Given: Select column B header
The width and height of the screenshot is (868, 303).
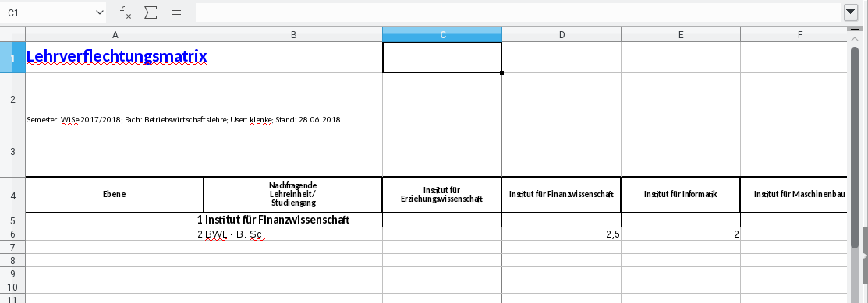Looking at the screenshot, I should 292,34.
